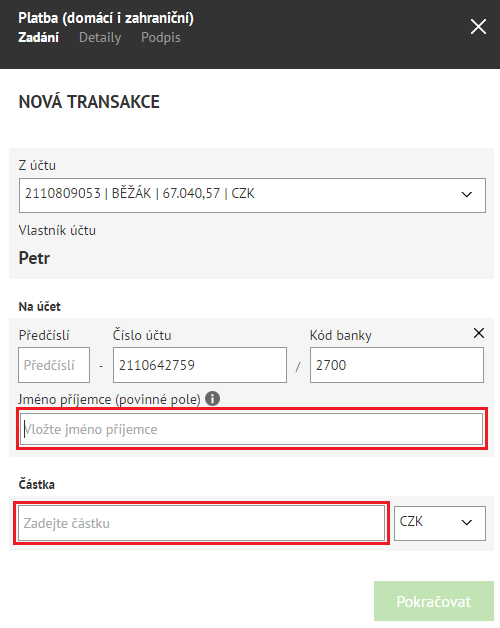Select the Zadání step tab
The height and width of the screenshot is (628, 500).
click(x=38, y=37)
